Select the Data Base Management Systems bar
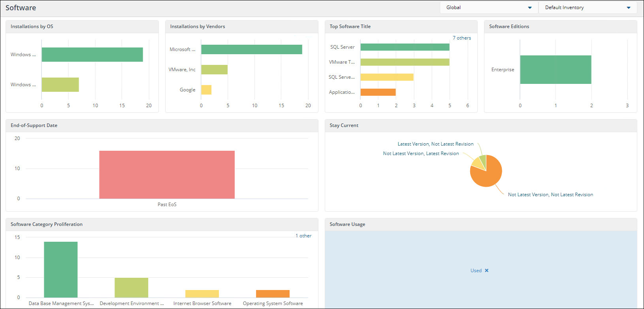Viewport: 644px width, 309px height. [61, 269]
